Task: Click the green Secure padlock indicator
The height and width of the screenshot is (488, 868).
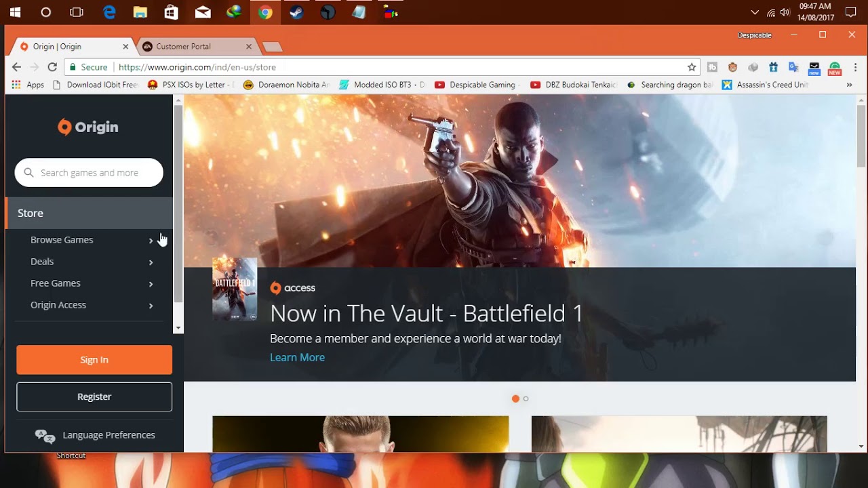Action: (87, 67)
